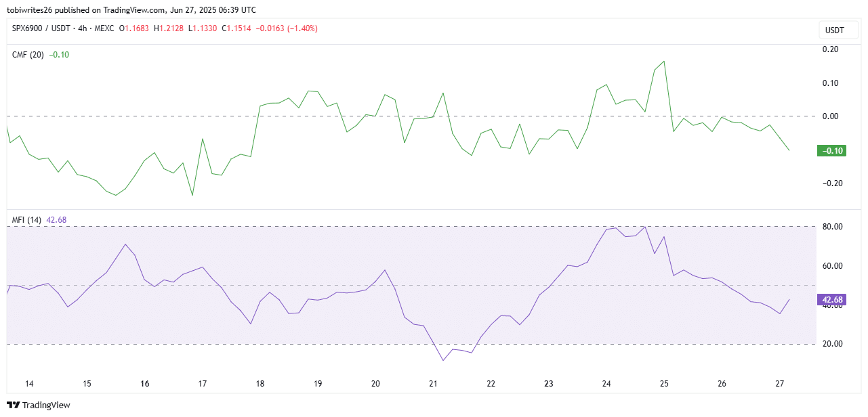Click the 0.20 level on CMF scale

click(830, 49)
